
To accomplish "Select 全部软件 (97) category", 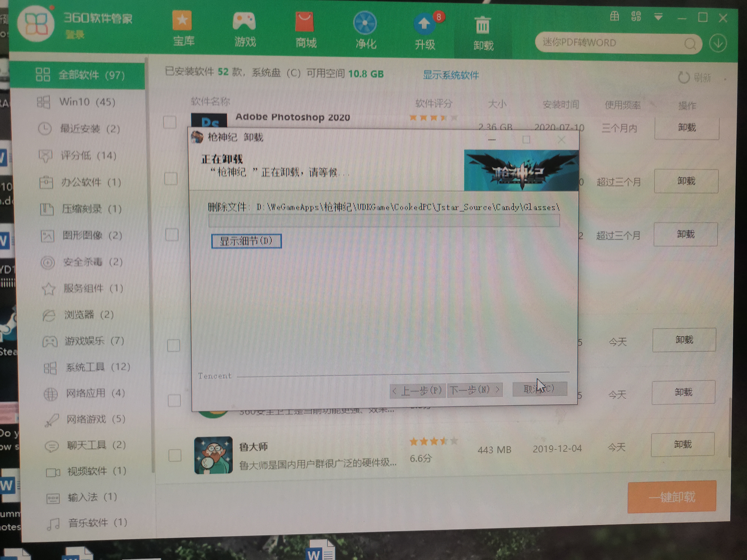I will [78, 75].
